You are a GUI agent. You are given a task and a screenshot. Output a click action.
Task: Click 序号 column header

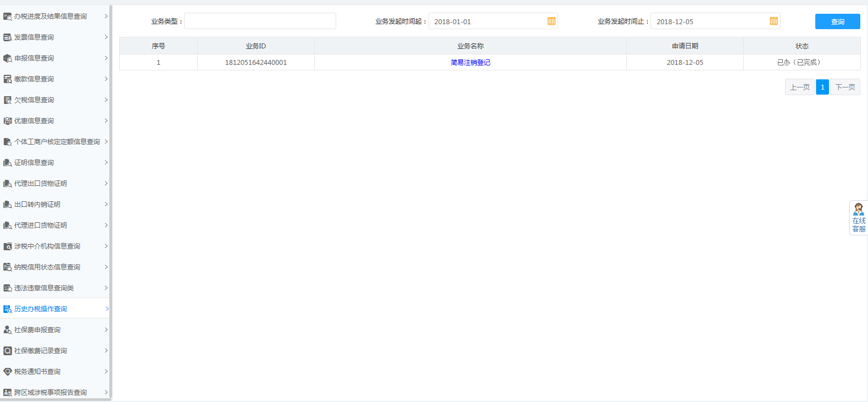(158, 46)
